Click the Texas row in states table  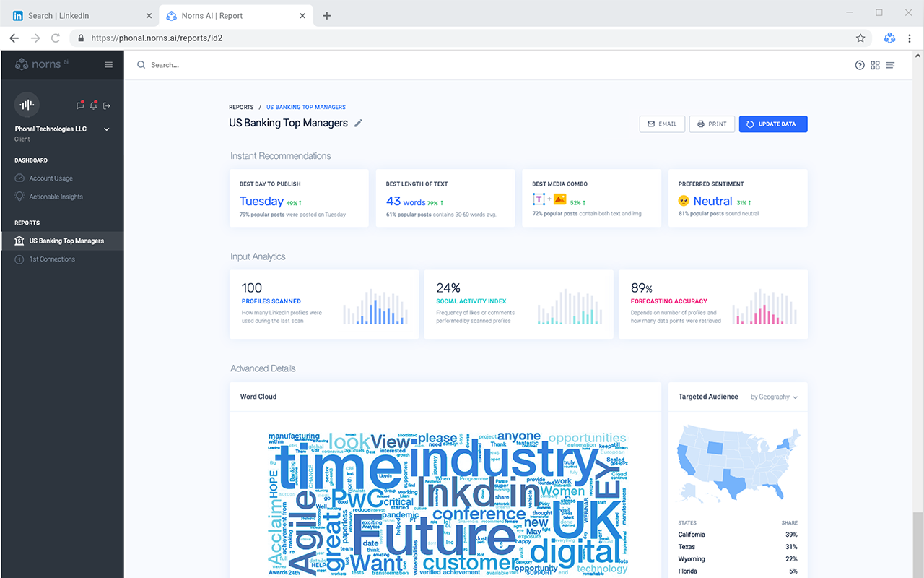[738, 547]
